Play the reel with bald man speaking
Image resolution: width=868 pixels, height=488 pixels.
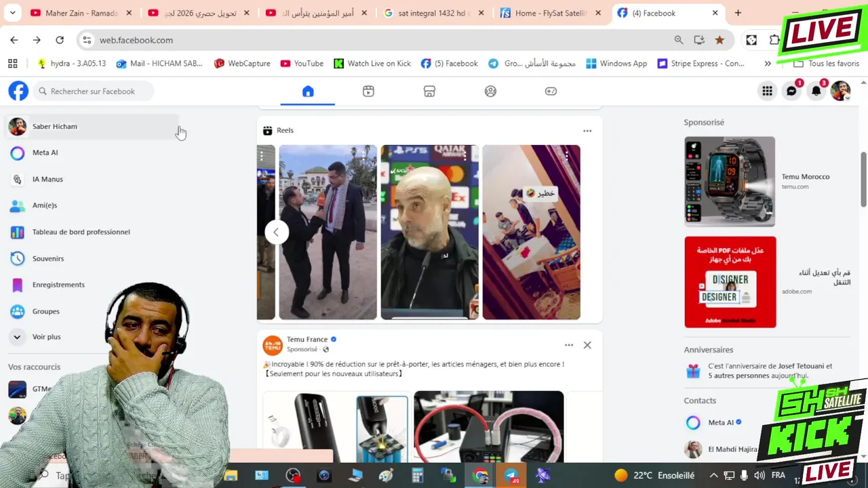tap(429, 232)
